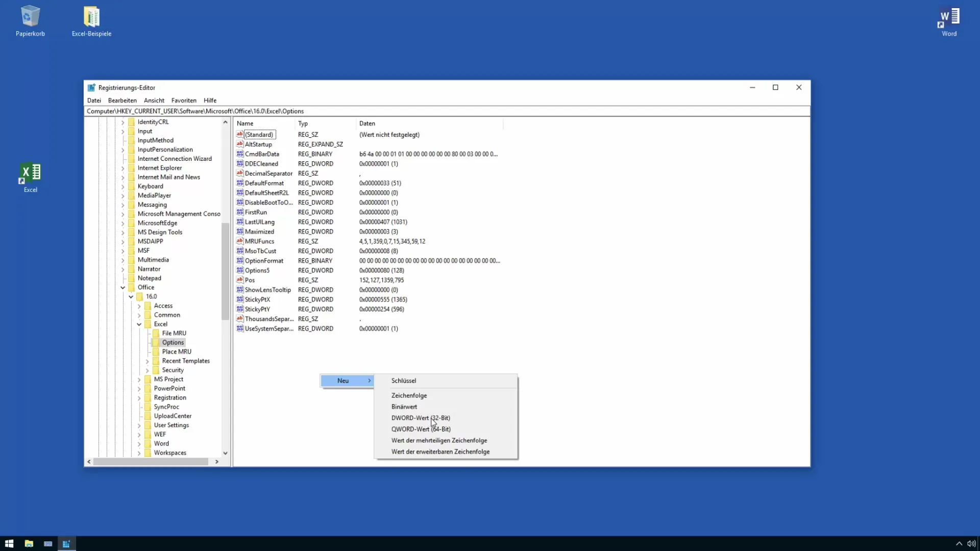Click the Windows Start button
Screen dimensions: 980x551
[9, 544]
